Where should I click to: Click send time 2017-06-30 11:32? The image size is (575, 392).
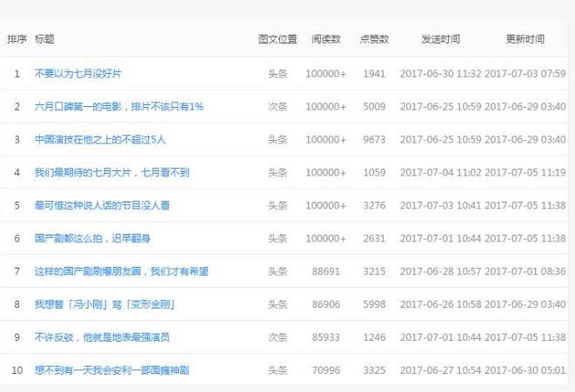pyautogui.click(x=440, y=74)
